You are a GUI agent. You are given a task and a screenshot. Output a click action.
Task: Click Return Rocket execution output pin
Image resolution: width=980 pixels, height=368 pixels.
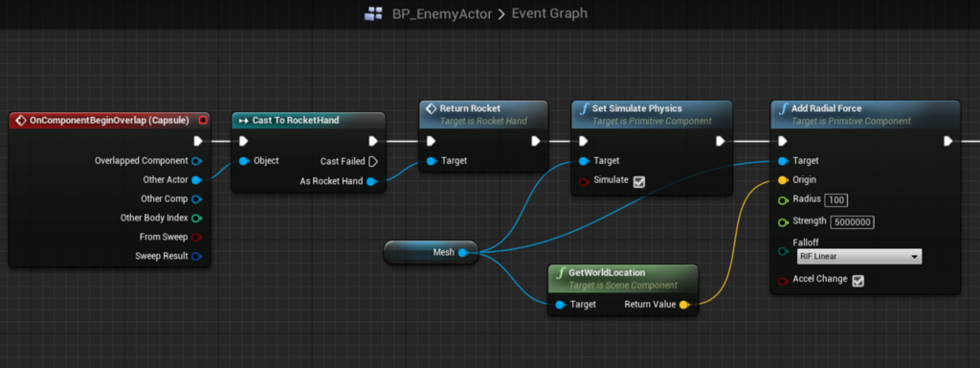pyautogui.click(x=536, y=141)
